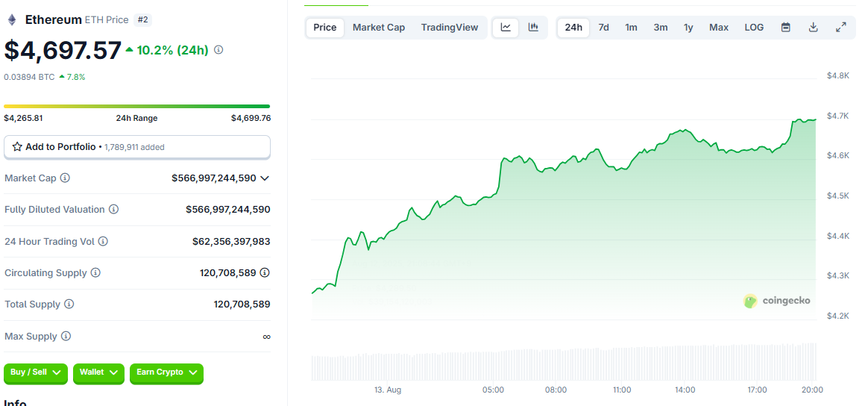Expand the Market Cap value chevron
Screen dimensions: 868x406
coord(265,178)
